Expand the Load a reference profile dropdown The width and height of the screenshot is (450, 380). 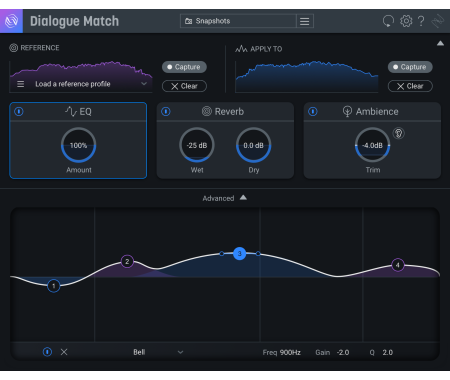(x=144, y=84)
